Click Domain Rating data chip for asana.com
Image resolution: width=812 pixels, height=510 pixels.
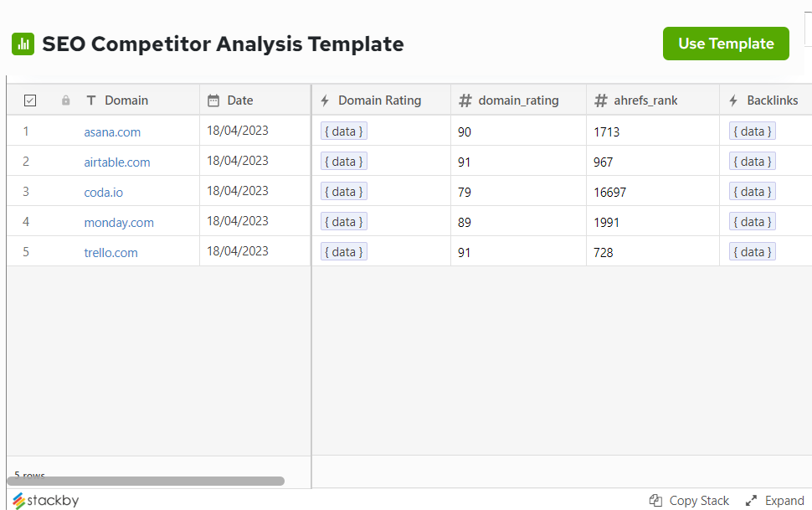344,131
